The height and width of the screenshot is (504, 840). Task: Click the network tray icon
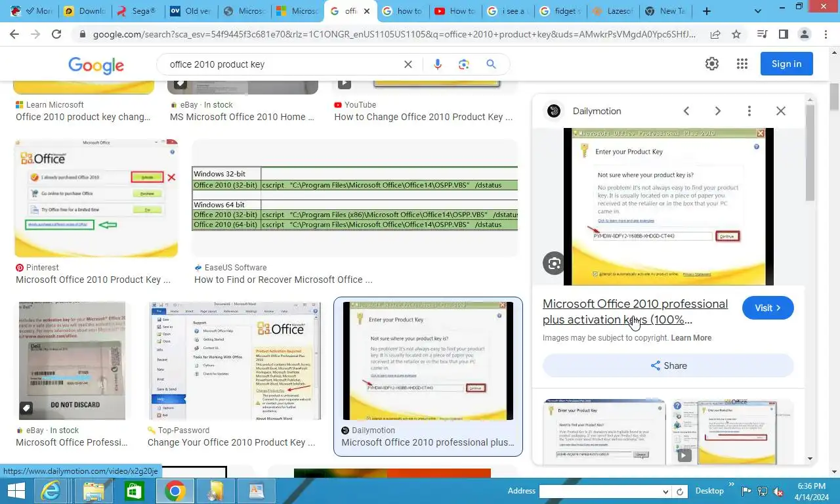763,491
